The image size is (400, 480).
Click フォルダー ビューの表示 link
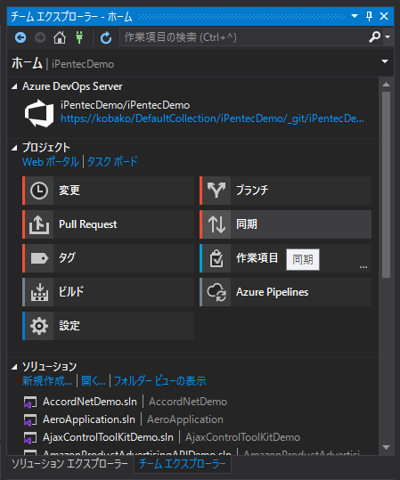coord(160,381)
